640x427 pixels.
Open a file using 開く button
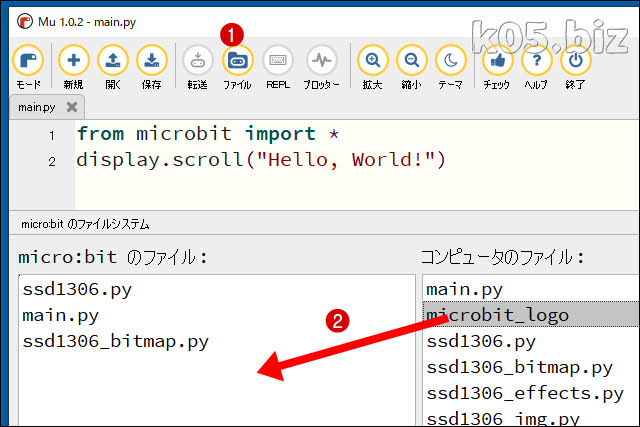tap(113, 68)
